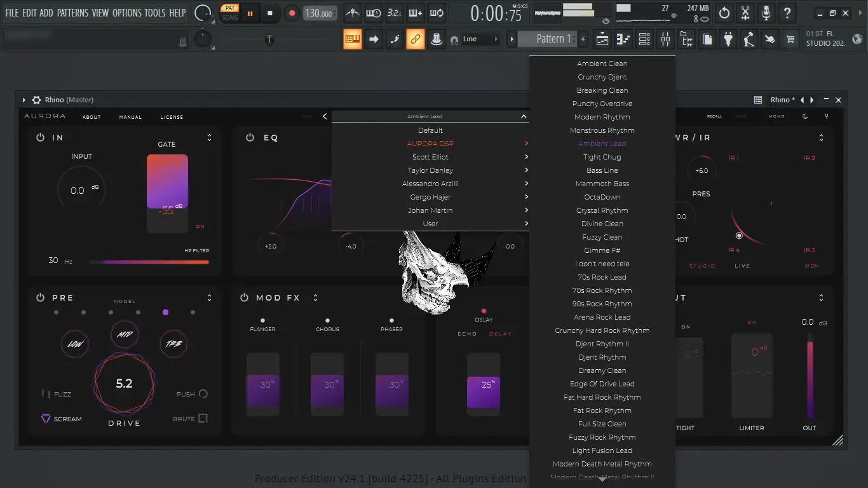868x488 pixels.
Task: Click the MANUAL link in Aurora header
Action: coord(130,117)
